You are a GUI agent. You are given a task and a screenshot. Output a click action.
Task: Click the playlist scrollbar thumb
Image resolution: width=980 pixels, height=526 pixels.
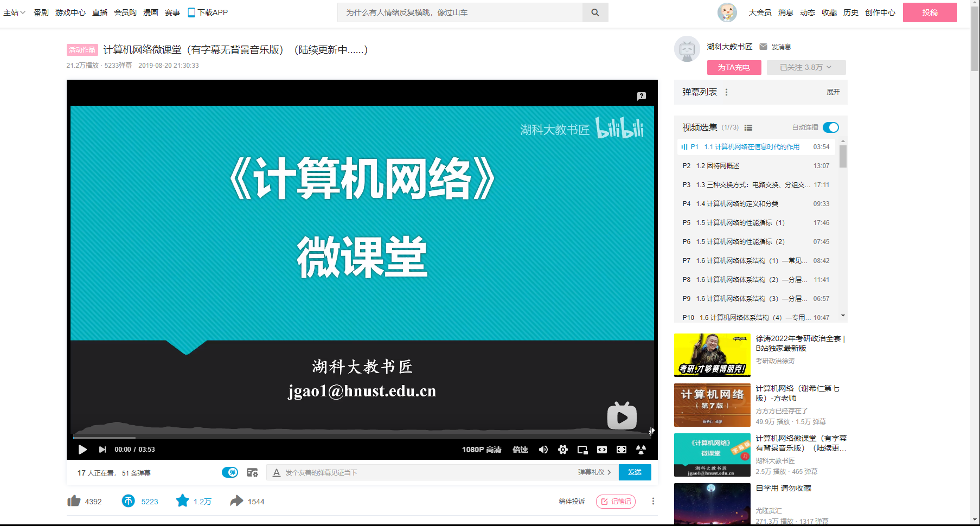click(x=843, y=157)
